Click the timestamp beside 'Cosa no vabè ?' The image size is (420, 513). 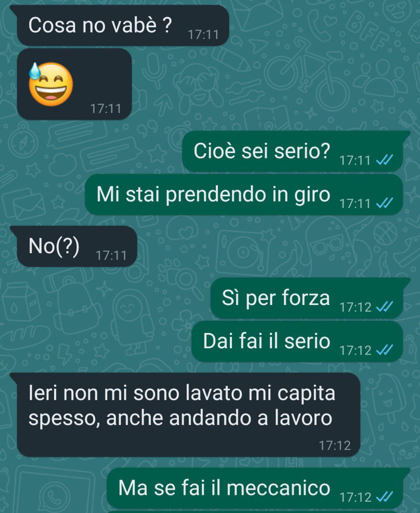pyautogui.click(x=203, y=34)
